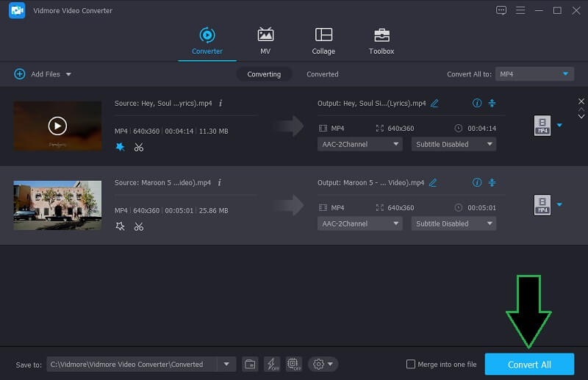
Task: Open the compress split icon for first output
Action: pyautogui.click(x=492, y=104)
